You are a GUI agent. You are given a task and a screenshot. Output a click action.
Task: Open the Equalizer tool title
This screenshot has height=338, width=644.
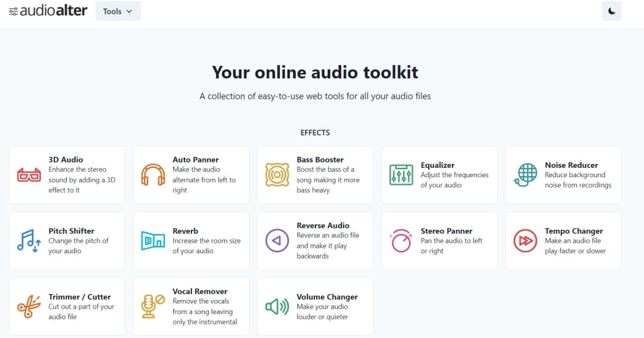[437, 165]
